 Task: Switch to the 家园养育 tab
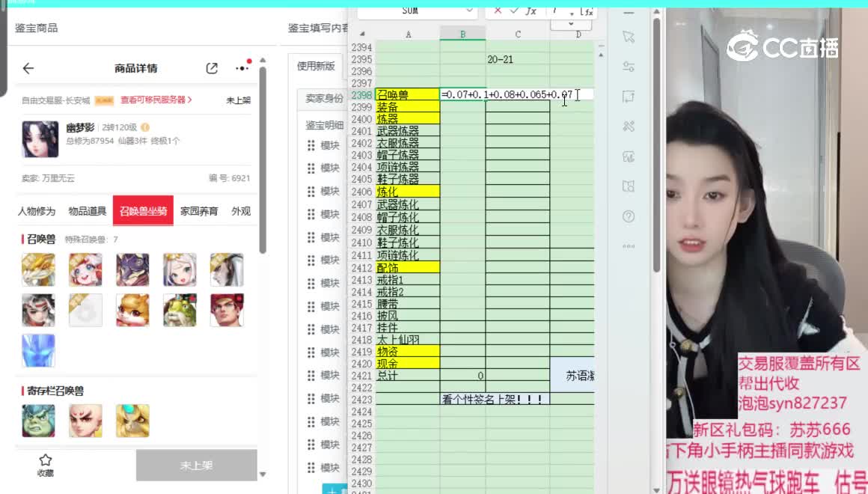tap(199, 211)
